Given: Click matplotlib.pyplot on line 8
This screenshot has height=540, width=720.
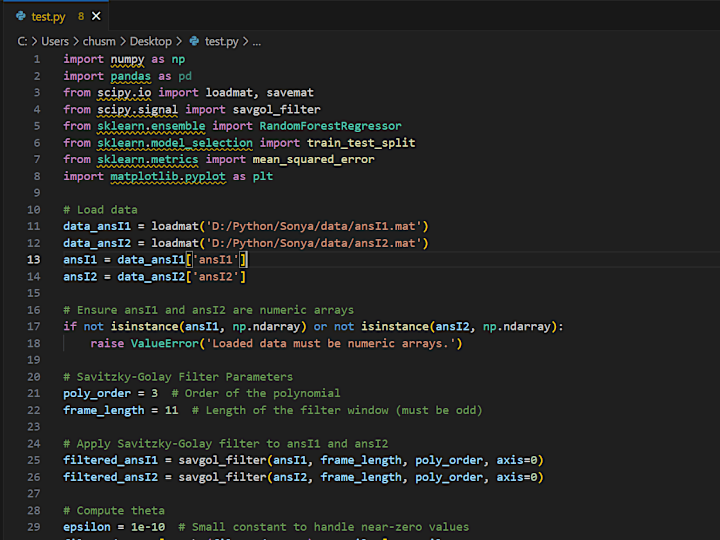Looking at the screenshot, I should [x=168, y=177].
